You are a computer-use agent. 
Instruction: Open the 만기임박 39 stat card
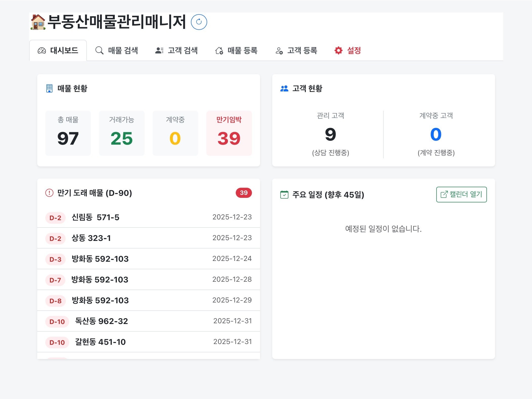[x=229, y=133]
